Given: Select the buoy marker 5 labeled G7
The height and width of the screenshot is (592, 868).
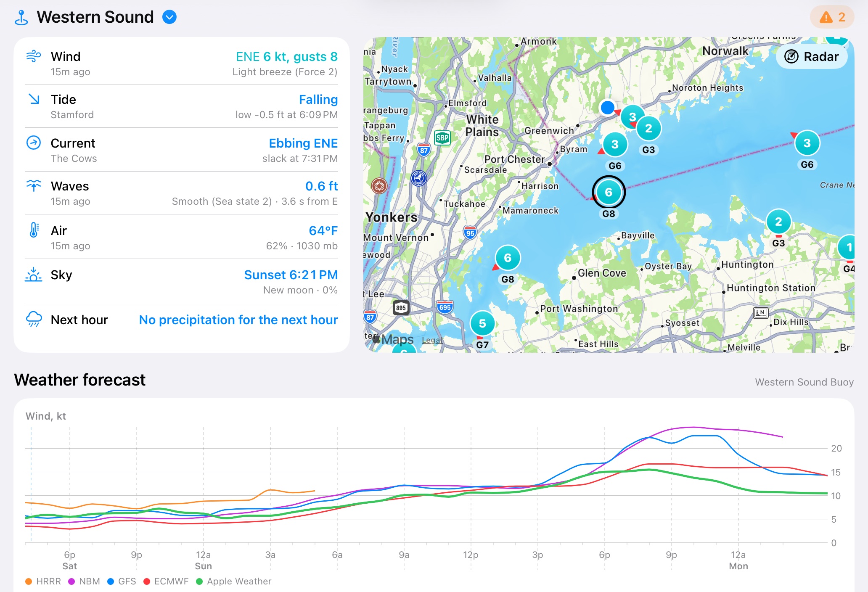Looking at the screenshot, I should tap(482, 323).
